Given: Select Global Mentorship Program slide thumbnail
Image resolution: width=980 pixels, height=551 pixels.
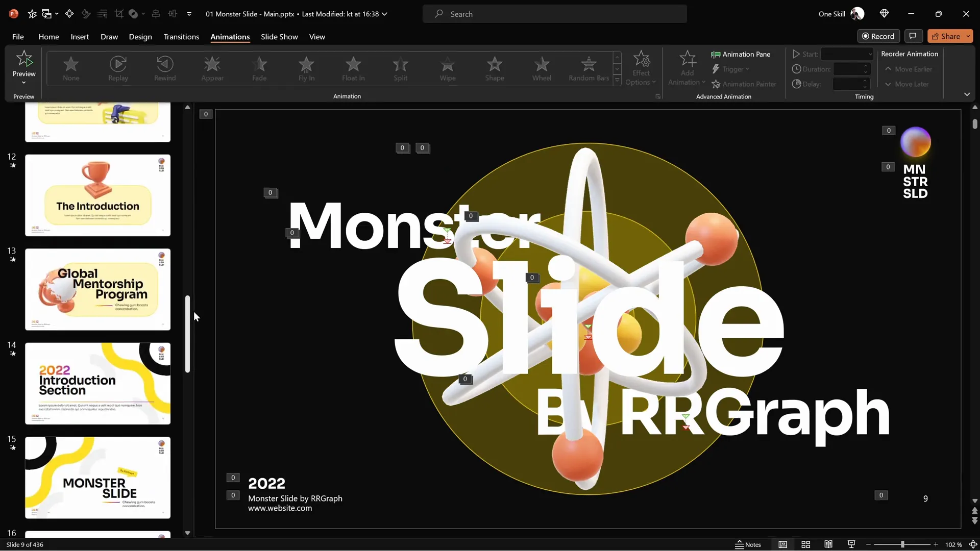Looking at the screenshot, I should [x=97, y=289].
